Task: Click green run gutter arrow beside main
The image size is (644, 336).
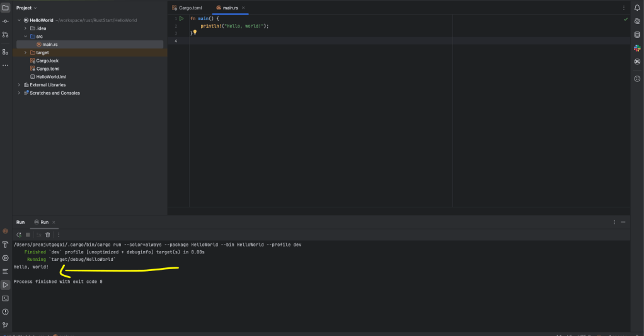Action: tap(181, 19)
